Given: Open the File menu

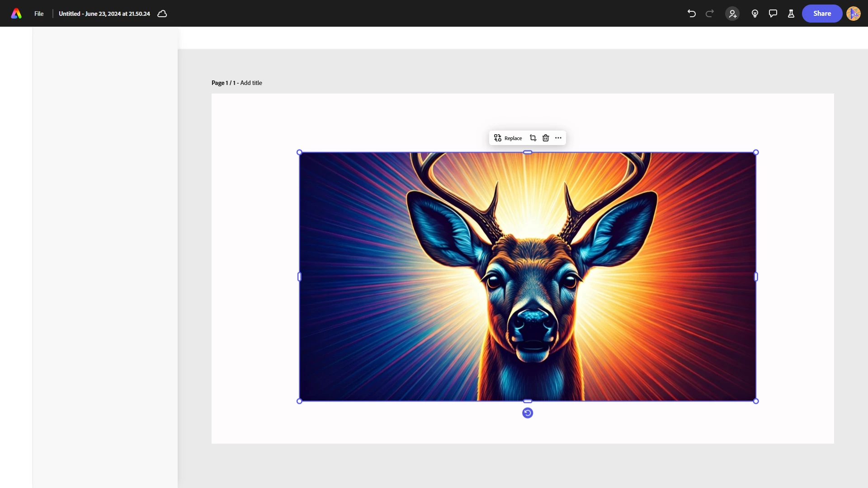Looking at the screenshot, I should pos(39,14).
